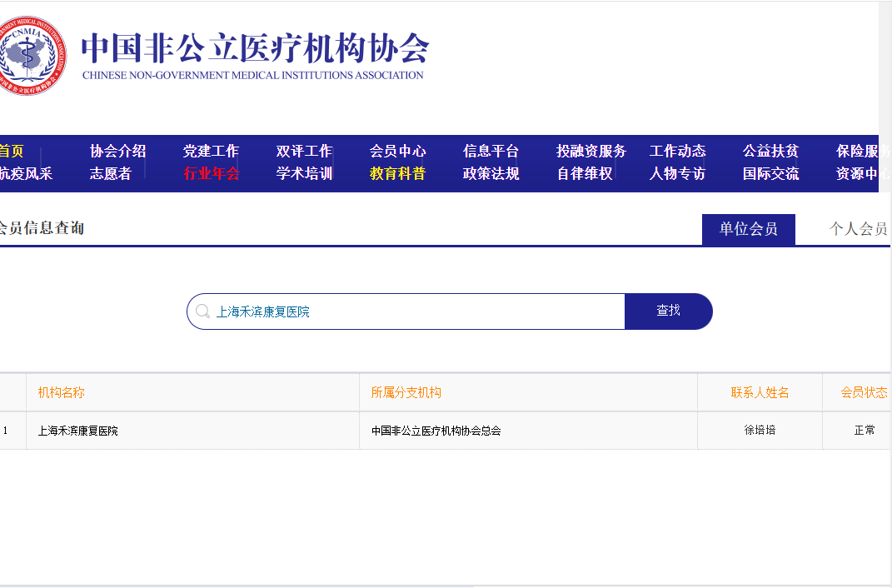The width and height of the screenshot is (892, 588).
Task: Navigate to 政策法规 page
Action: [x=491, y=173]
